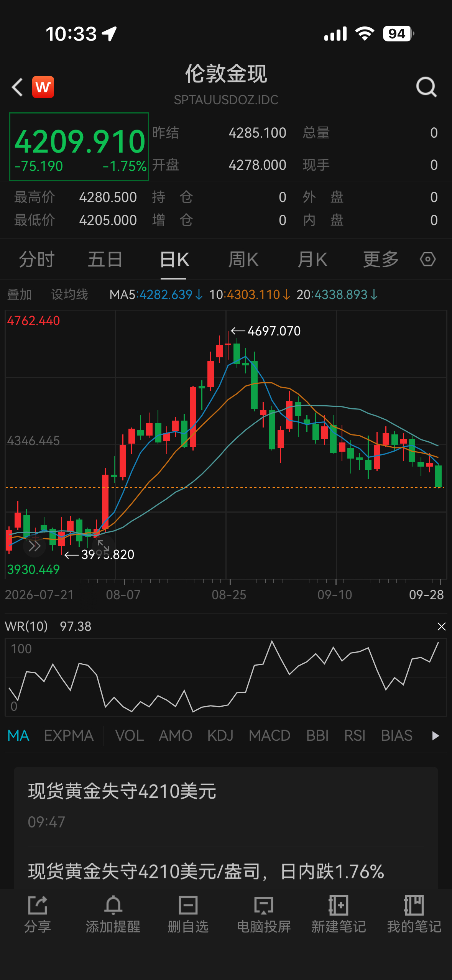This screenshot has height=980, width=452.
Task: Tap the latest green candlestick at 09-28
Action: coord(439,476)
